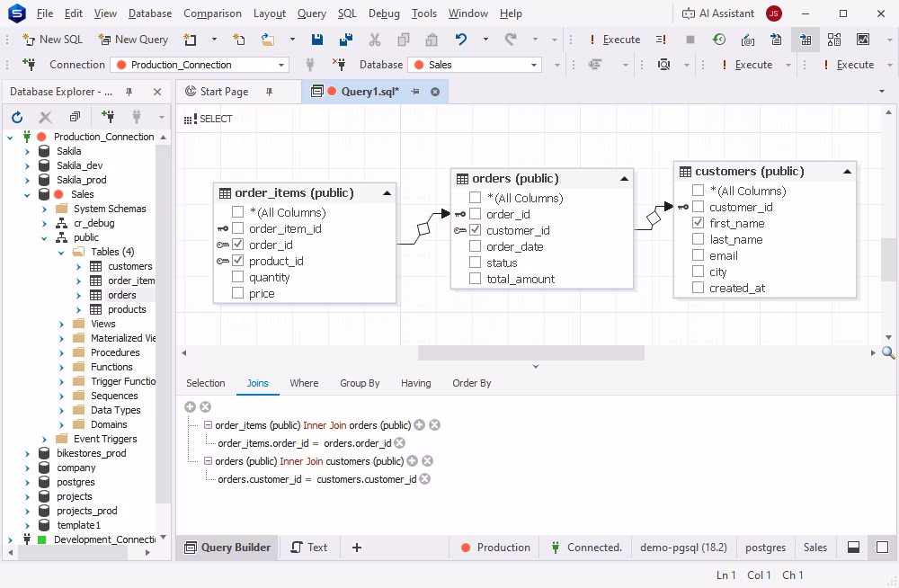The height and width of the screenshot is (588, 899).
Task: Delete the orders Inner Join customers join
Action: 428,461
